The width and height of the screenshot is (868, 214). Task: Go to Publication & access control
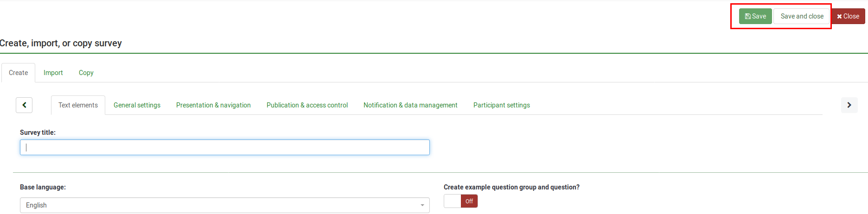pyautogui.click(x=307, y=105)
